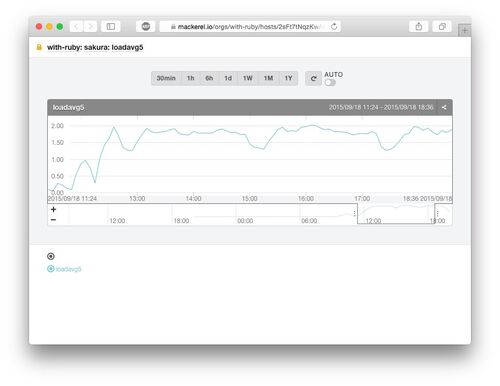The image size is (500, 386).
Task: Toggle the loadavg5 series in the legend
Action: [x=64, y=269]
